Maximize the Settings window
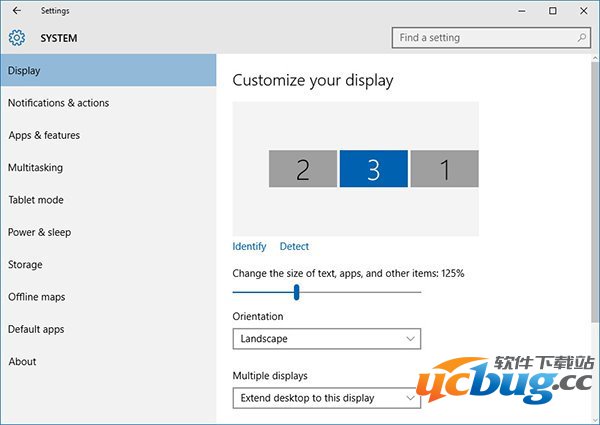 [x=552, y=11]
